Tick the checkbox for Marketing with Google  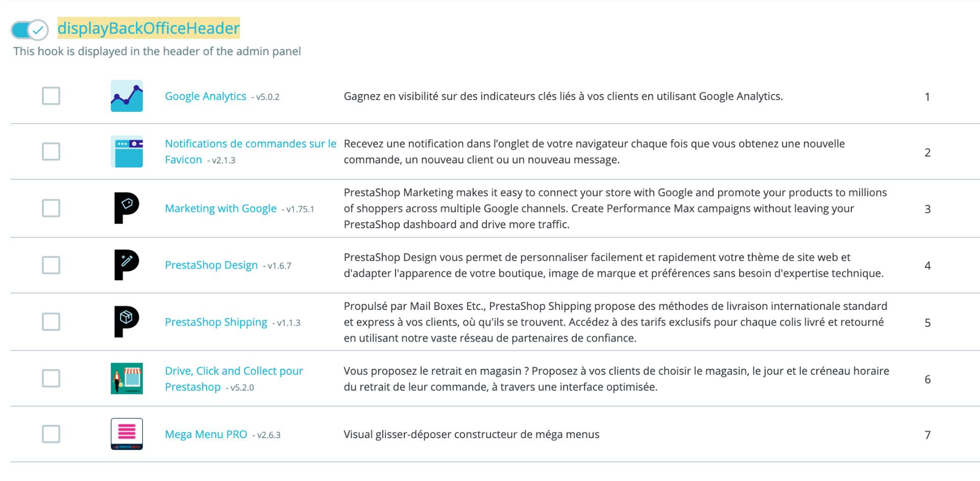(51, 208)
